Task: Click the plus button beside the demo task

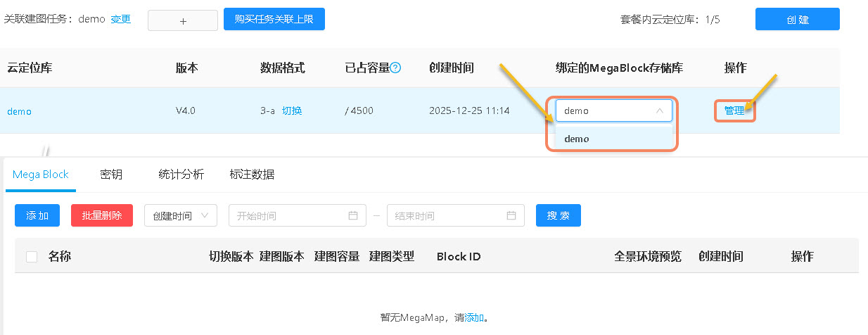Action: click(183, 20)
